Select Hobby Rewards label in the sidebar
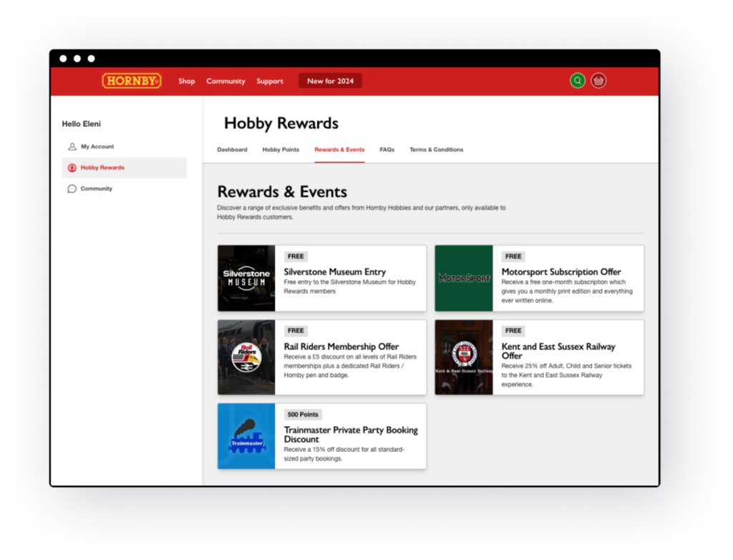733x560 pixels. click(x=102, y=168)
